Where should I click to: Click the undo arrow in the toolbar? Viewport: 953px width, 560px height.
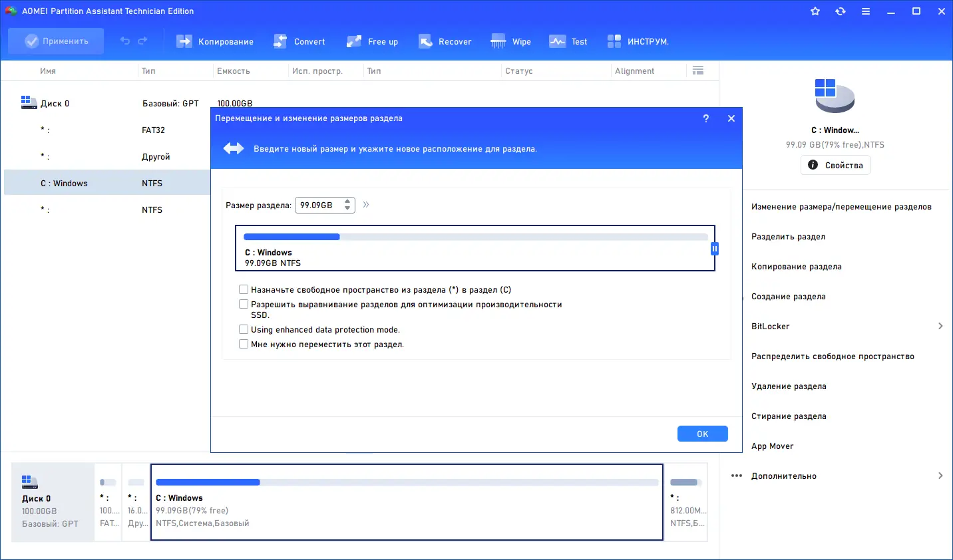pyautogui.click(x=125, y=41)
